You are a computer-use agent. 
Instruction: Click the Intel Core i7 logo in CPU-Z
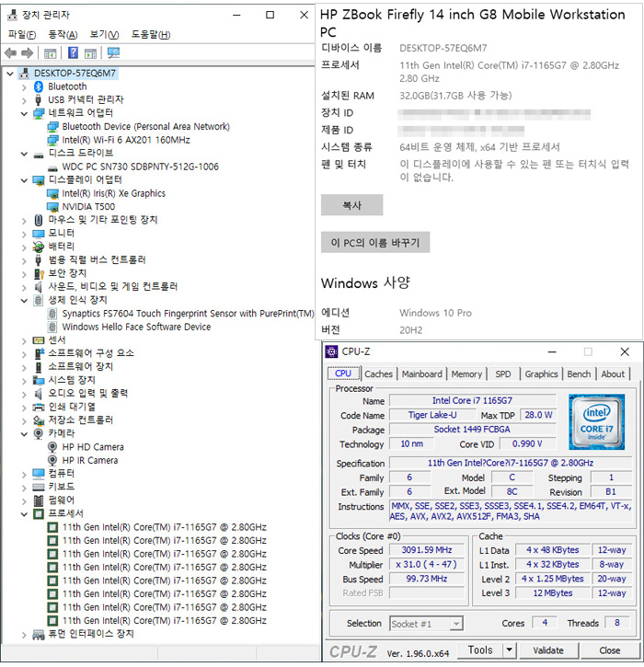click(596, 422)
